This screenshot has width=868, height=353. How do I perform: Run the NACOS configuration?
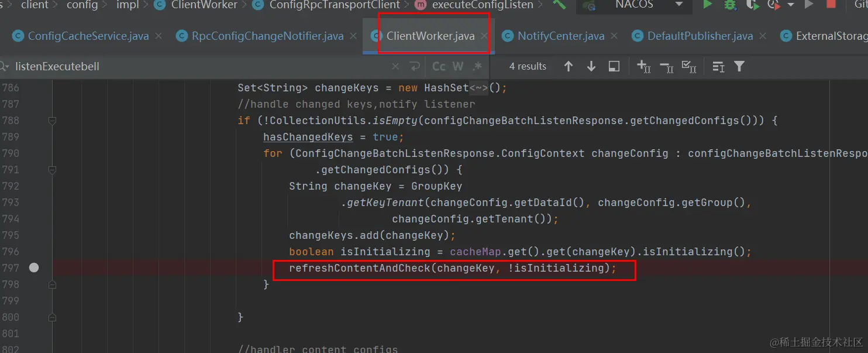[x=707, y=5]
